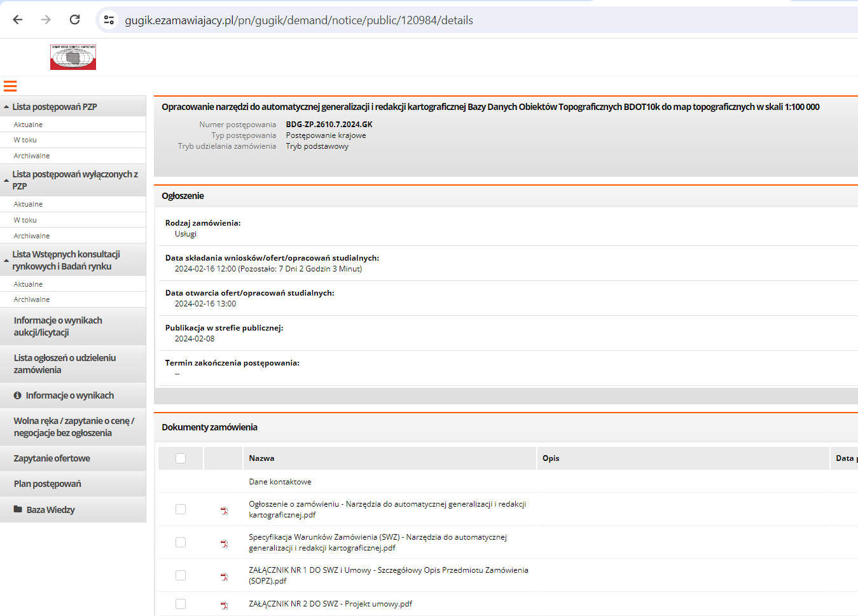Viewport: 858px width, 616px height.
Task: Tick checkbox for ZAŁĄCZNIK NR 1 SOPZ document
Action: point(181,575)
